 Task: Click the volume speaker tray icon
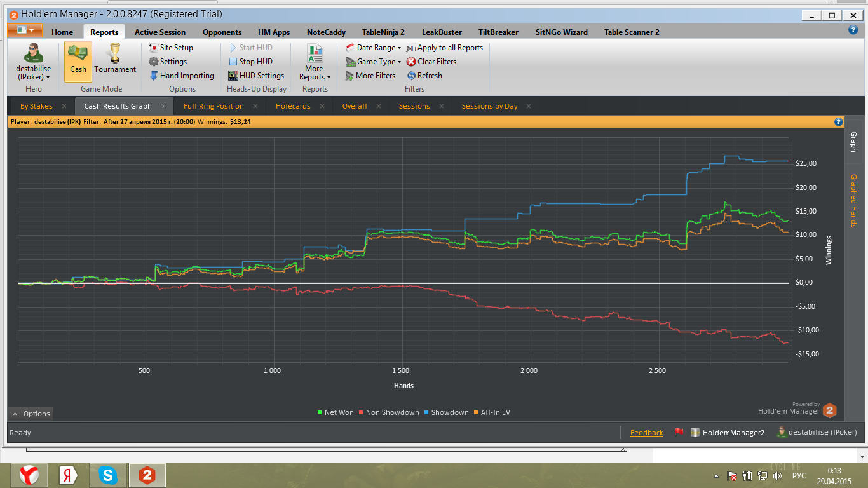pos(777,476)
